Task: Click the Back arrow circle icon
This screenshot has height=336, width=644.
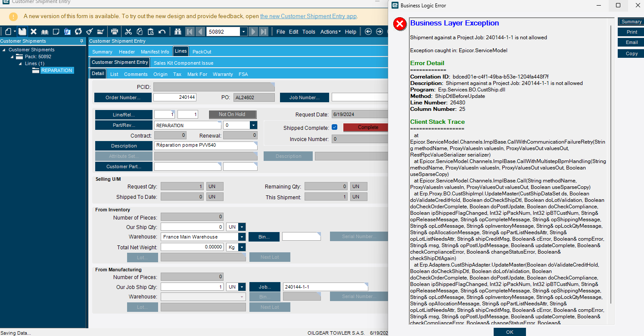Action: click(368, 31)
